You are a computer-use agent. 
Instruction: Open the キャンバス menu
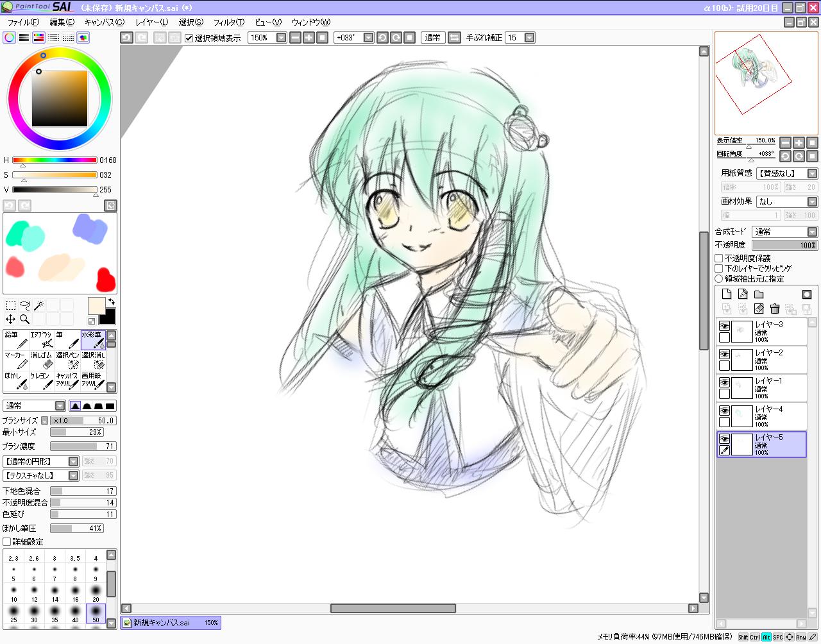(105, 22)
